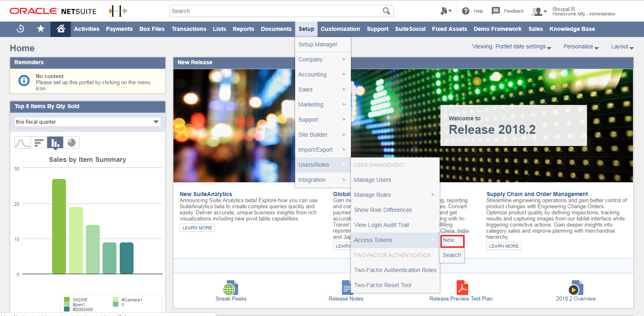Open the Sneak Peeks link

tap(231, 299)
